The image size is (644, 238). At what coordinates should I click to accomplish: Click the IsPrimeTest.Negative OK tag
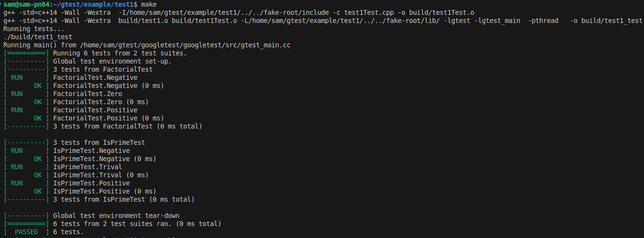(x=26, y=159)
